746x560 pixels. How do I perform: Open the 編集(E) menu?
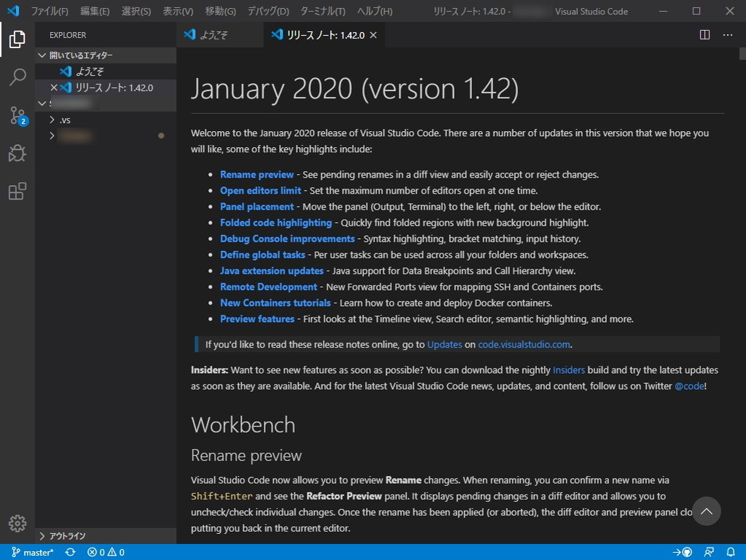click(95, 11)
